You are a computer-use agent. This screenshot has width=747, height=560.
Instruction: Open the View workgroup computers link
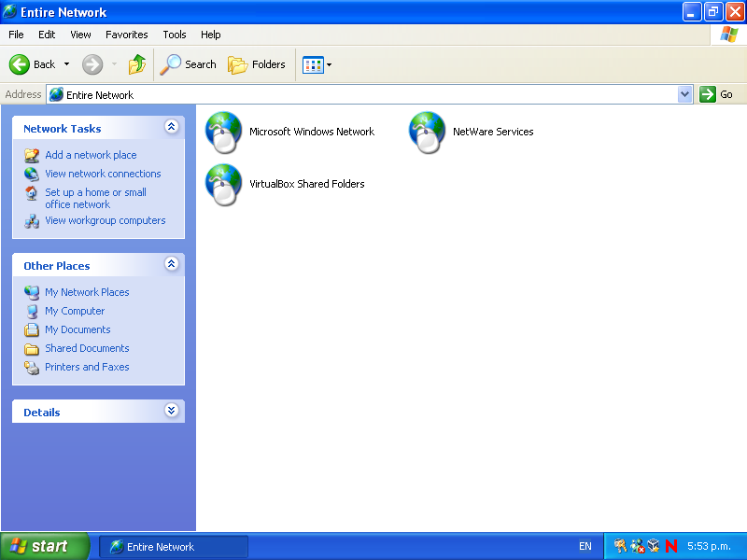click(x=106, y=220)
